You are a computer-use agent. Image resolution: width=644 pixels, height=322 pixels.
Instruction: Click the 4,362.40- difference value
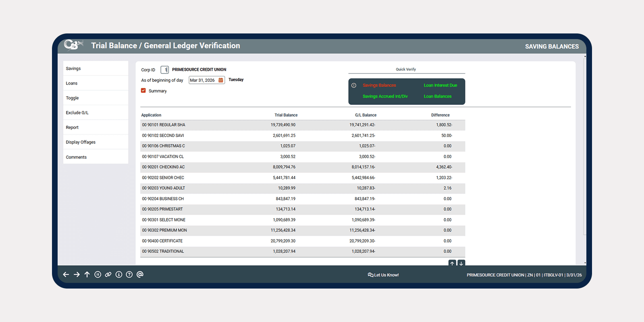pos(444,167)
